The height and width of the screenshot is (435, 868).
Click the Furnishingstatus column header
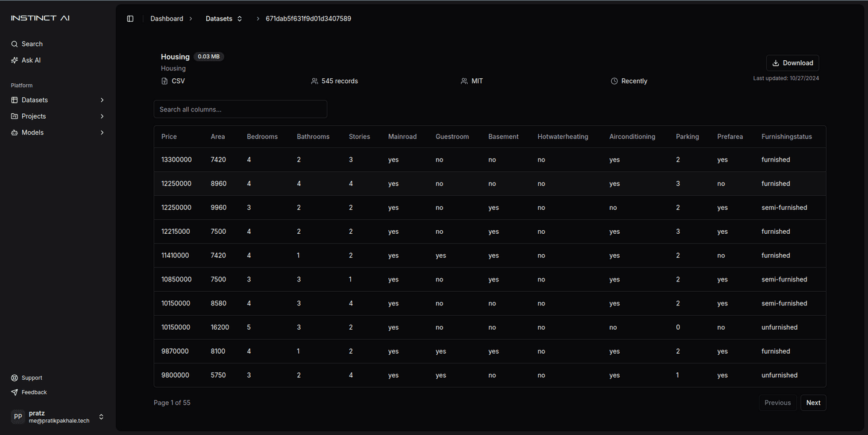(787, 137)
